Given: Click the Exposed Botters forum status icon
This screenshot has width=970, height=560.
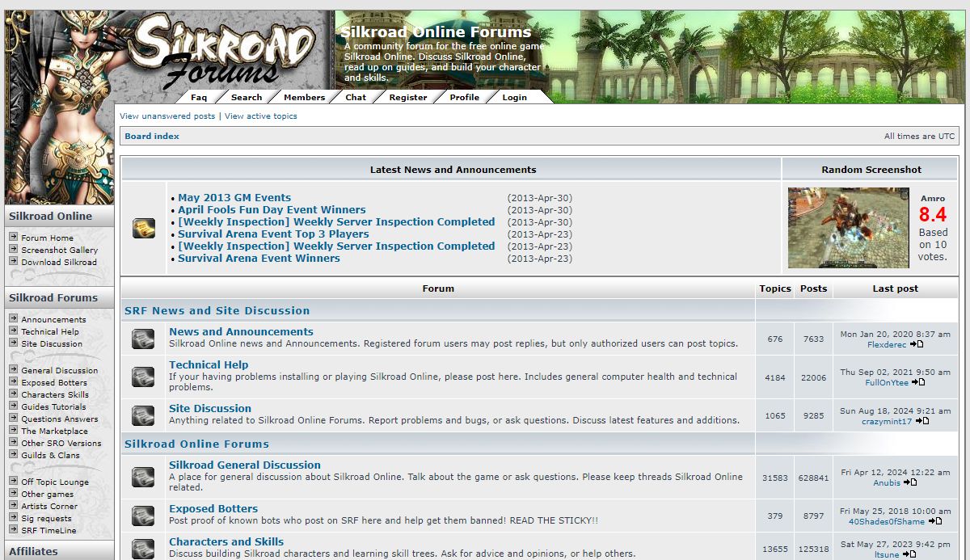Looking at the screenshot, I should [x=143, y=516].
